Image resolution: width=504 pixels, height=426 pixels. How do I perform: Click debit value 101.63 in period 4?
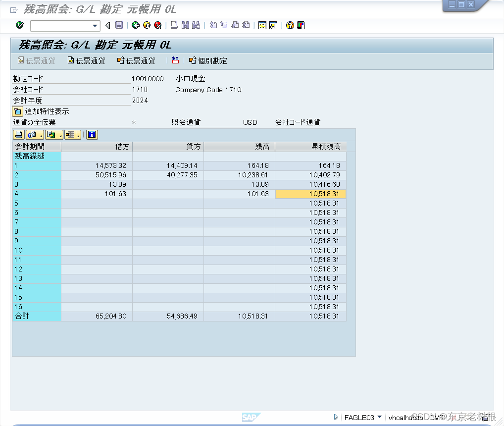pos(115,194)
